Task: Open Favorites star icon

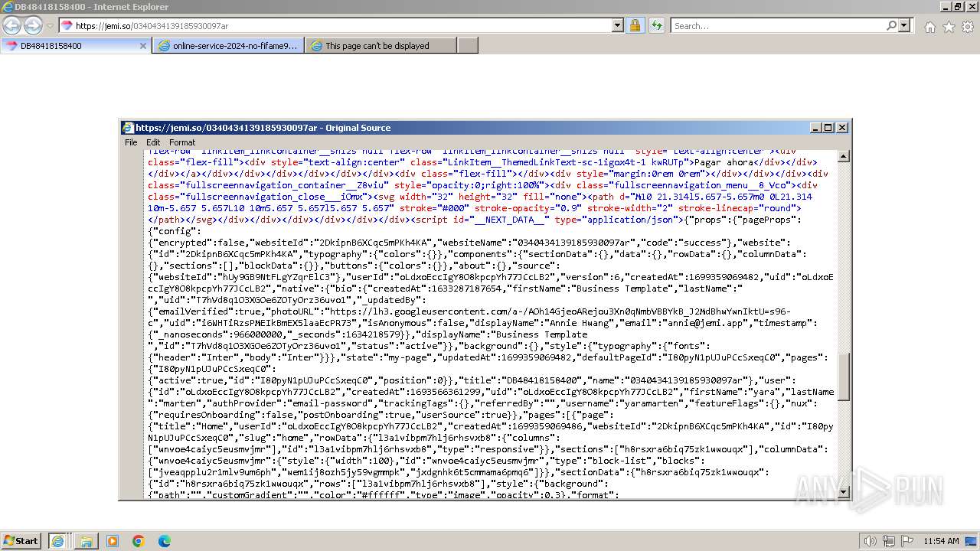Action: coord(949,27)
